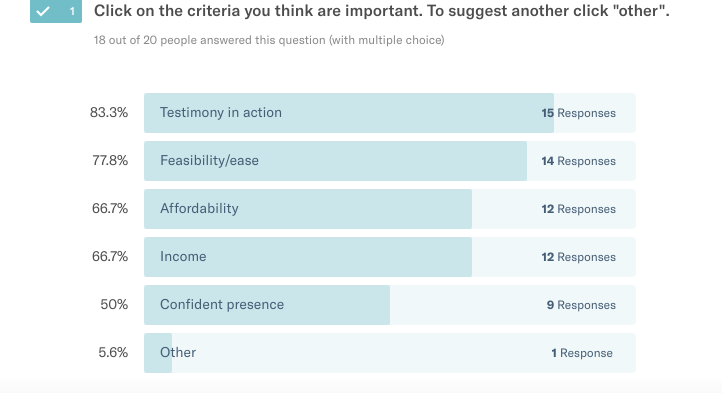Open the '14 Responses' count
Screen dimensions: 722x406
point(579,161)
